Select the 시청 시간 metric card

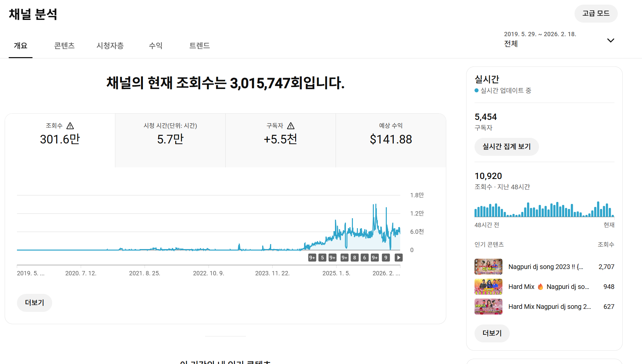click(x=170, y=140)
